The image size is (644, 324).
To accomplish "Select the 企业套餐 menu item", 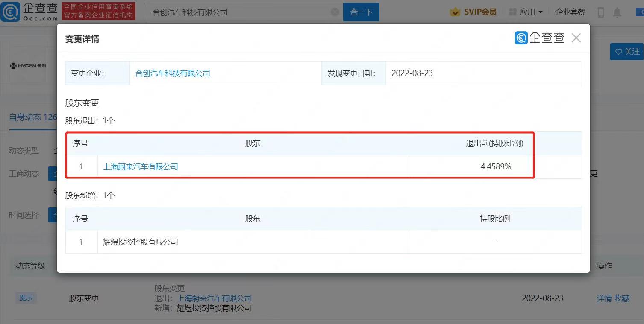I will point(570,12).
